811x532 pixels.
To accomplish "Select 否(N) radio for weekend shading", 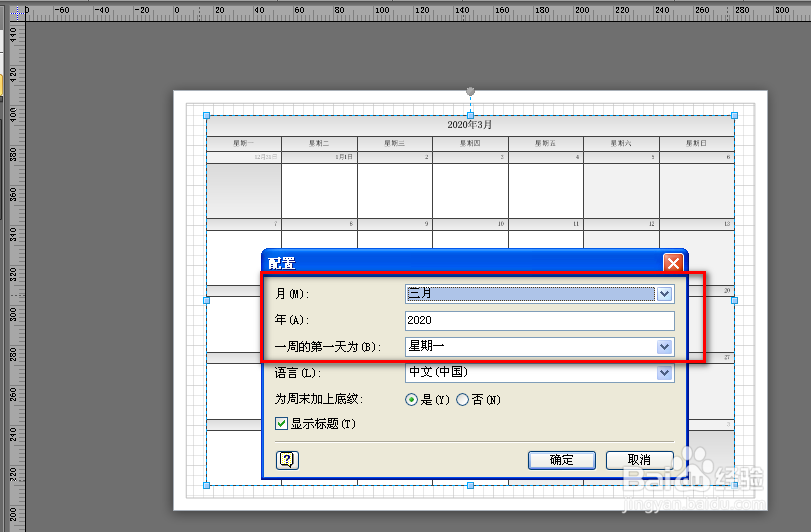I will [462, 400].
